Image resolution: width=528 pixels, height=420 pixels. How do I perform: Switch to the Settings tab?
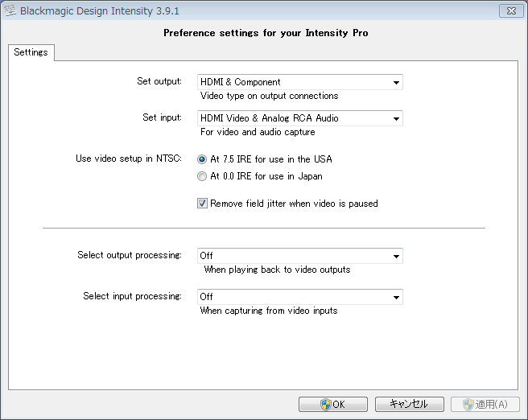(x=31, y=52)
